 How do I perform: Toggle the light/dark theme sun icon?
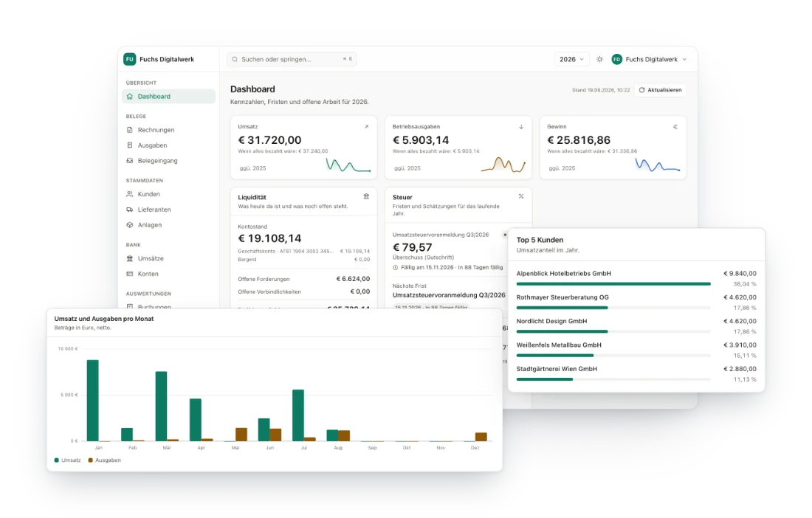pyautogui.click(x=599, y=60)
